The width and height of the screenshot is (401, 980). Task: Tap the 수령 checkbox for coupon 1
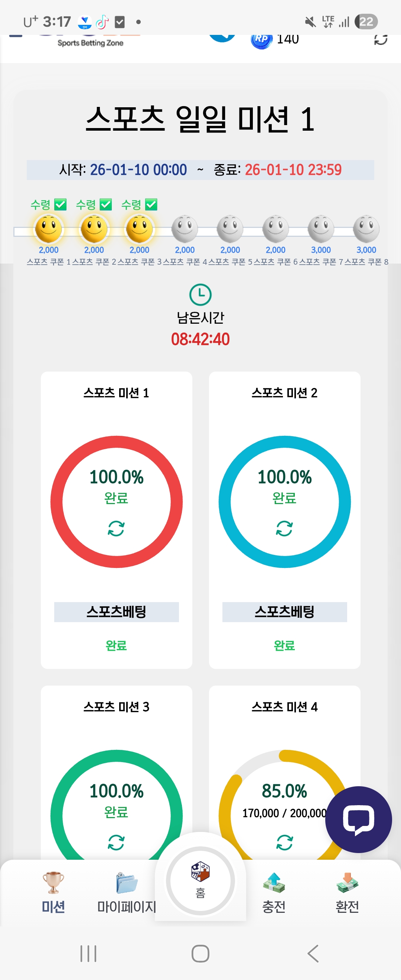click(61, 205)
